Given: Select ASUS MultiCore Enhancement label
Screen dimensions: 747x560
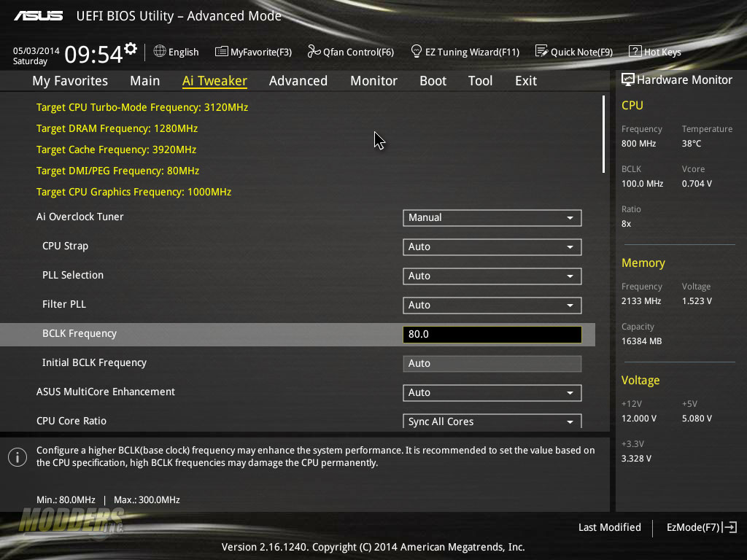Looking at the screenshot, I should [106, 392].
